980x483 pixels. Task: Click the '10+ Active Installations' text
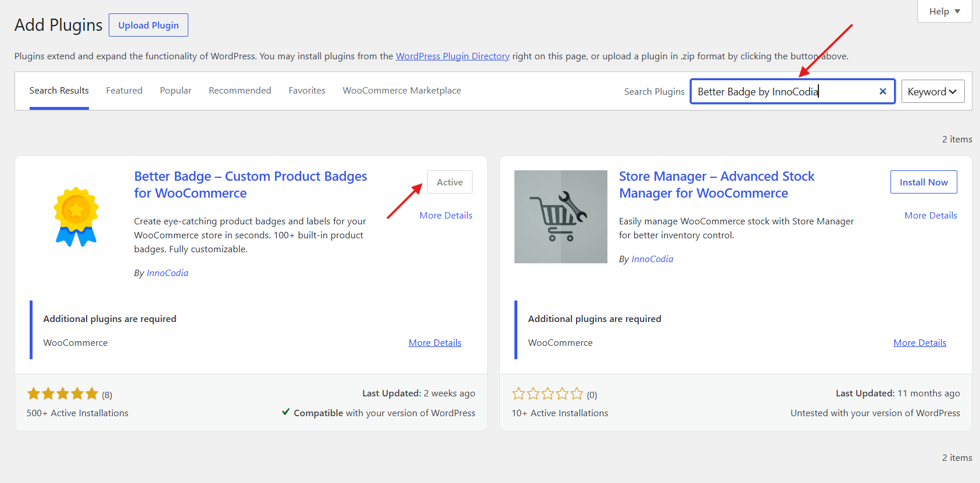click(560, 413)
